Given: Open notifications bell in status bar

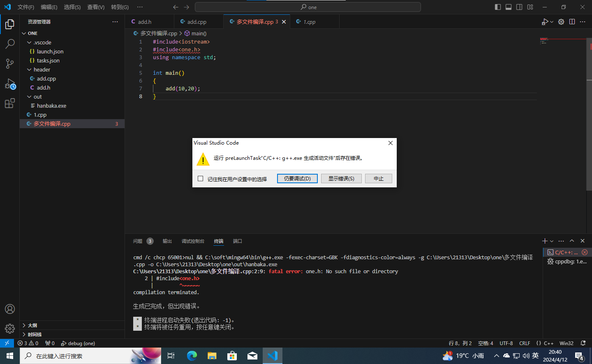Looking at the screenshot, I should coord(583,343).
